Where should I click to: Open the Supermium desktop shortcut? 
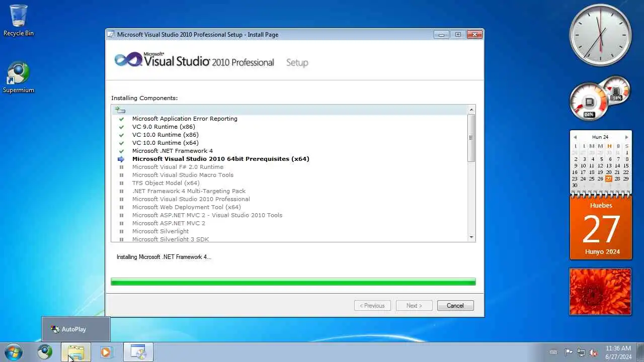click(x=19, y=77)
